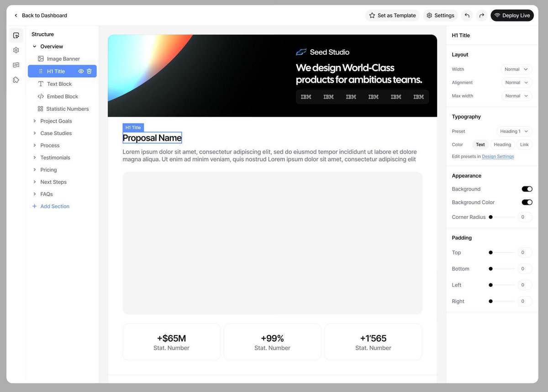Adjust the Corner Radius slider

[x=501, y=217]
